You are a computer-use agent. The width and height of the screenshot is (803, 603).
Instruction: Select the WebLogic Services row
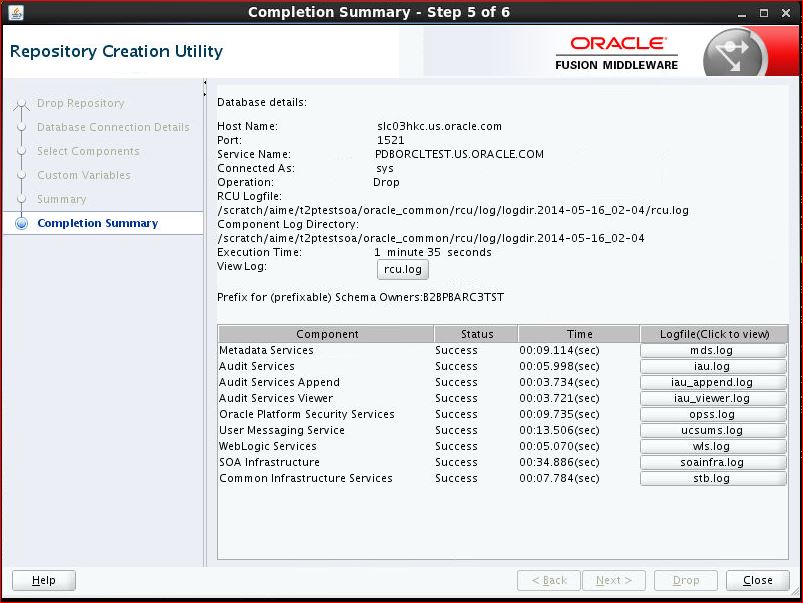pyautogui.click(x=503, y=446)
